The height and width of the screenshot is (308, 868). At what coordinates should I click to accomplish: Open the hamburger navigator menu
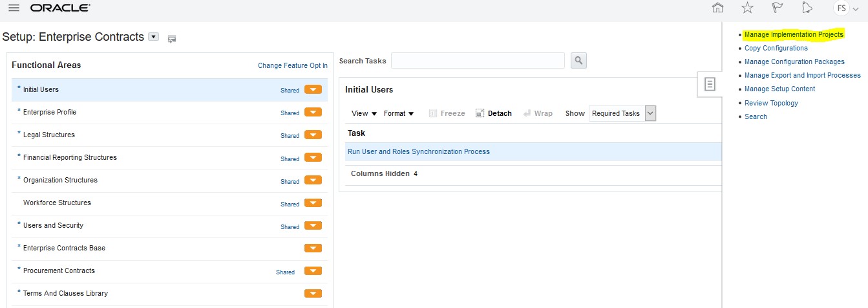point(14,8)
